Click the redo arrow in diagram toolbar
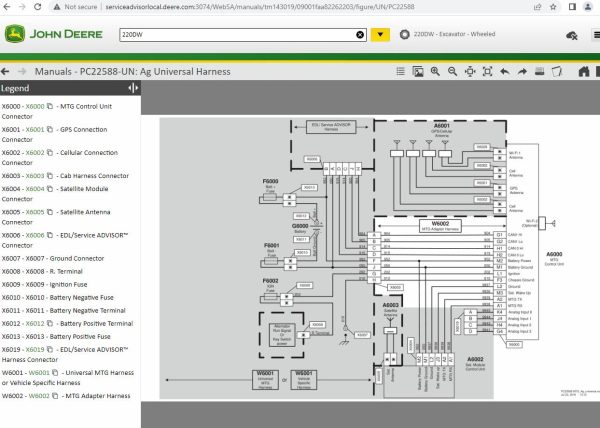Viewport: 600px width, 428px height. 523,72
